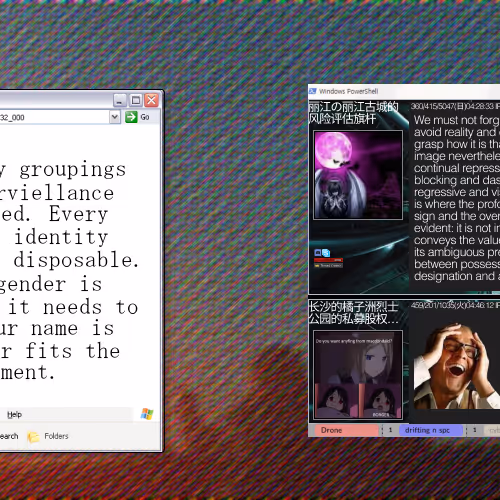
Task: Open the Folders view icon
Action: (x=33, y=436)
